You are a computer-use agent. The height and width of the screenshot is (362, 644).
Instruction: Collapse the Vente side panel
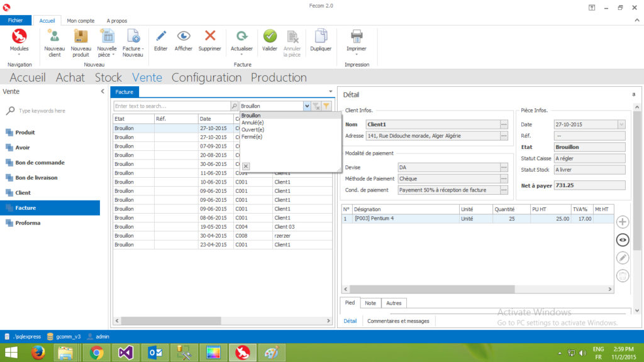(103, 92)
